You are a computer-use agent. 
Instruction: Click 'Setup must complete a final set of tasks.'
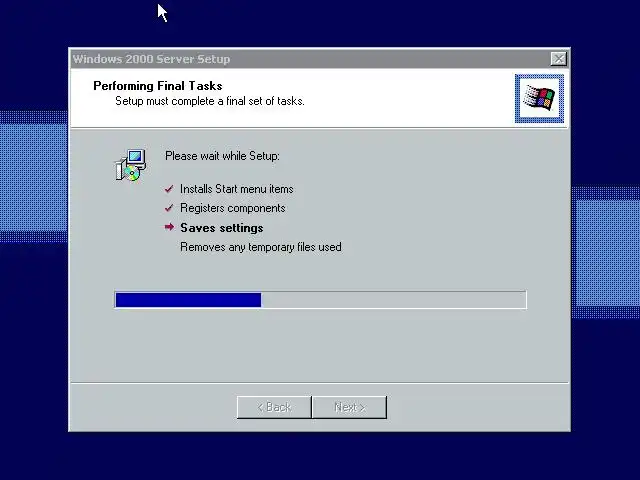(210, 101)
